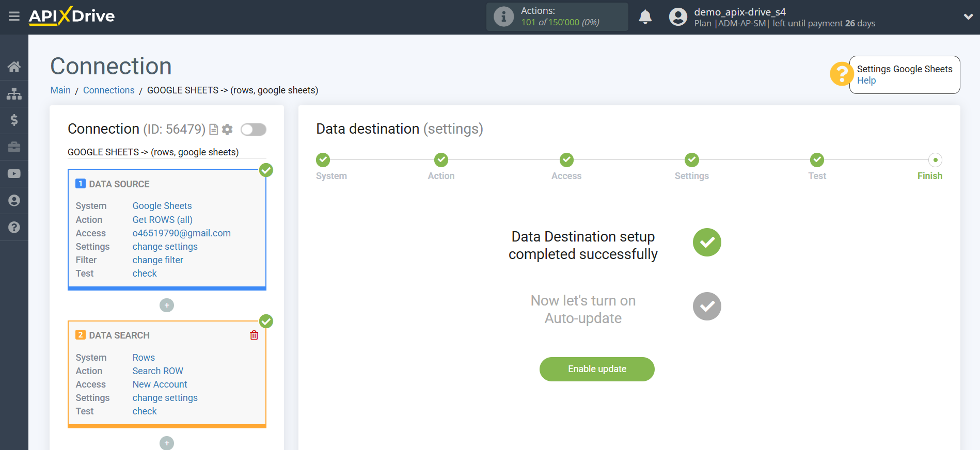Go to the Finish step
The image size is (980, 450).
[x=935, y=160]
